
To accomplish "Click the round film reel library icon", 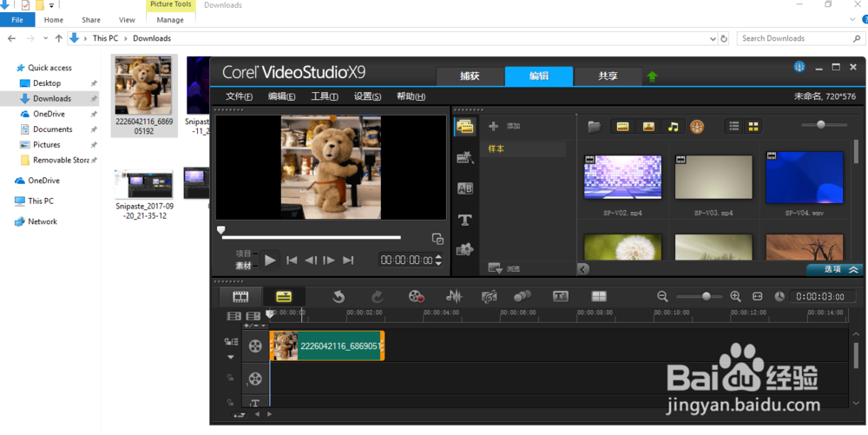I will pyautogui.click(x=697, y=127).
